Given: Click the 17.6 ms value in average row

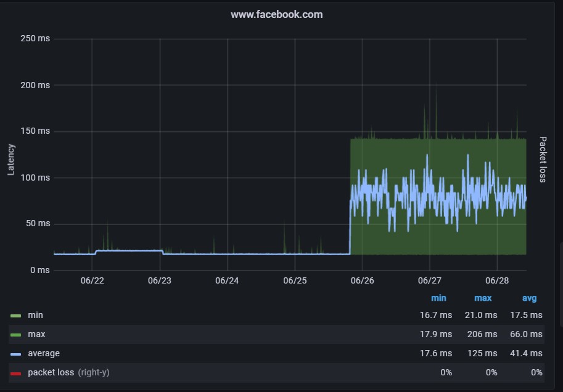Looking at the screenshot, I should click(436, 354).
